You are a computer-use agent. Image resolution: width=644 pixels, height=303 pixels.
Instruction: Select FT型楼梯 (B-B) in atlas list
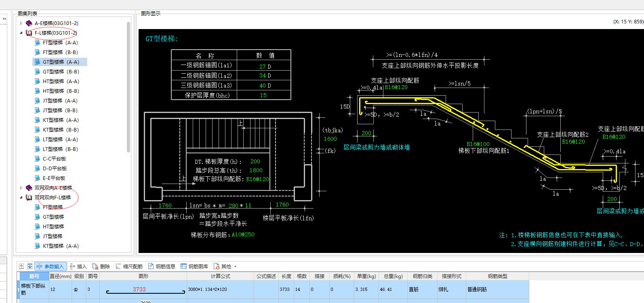pyautogui.click(x=60, y=52)
